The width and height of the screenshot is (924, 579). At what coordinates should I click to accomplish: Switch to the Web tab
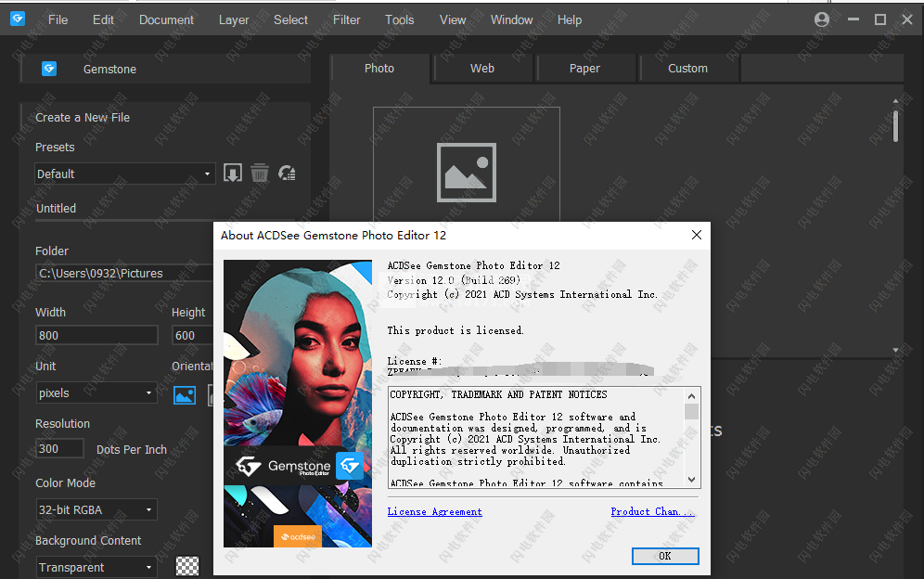click(x=482, y=69)
